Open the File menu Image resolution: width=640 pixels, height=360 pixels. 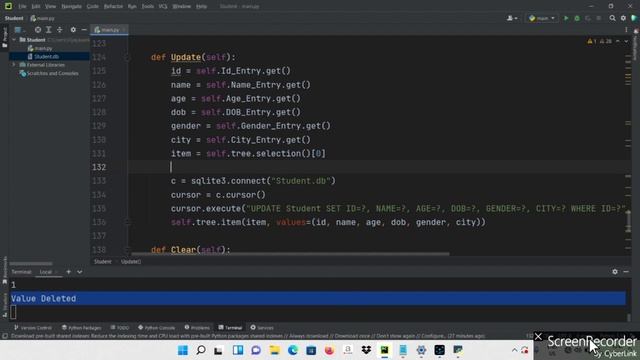click(x=22, y=7)
